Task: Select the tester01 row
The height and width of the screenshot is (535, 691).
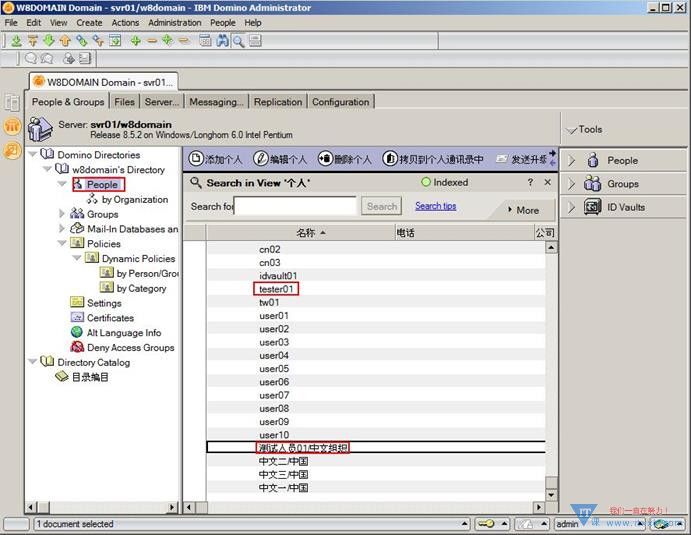Action: 376,289
